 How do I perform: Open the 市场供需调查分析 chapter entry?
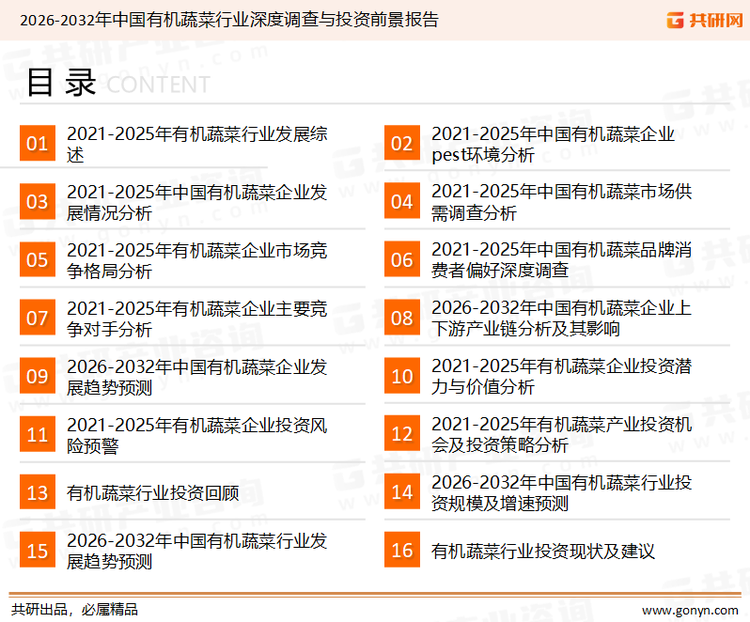pos(561,202)
